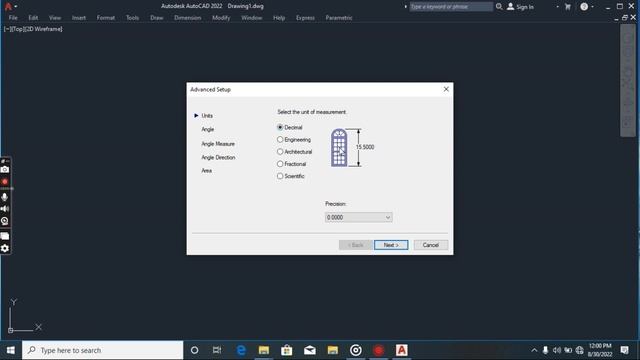Image resolution: width=640 pixels, height=360 pixels.
Task: Close the Advanced Setup dialog
Action: (x=446, y=89)
